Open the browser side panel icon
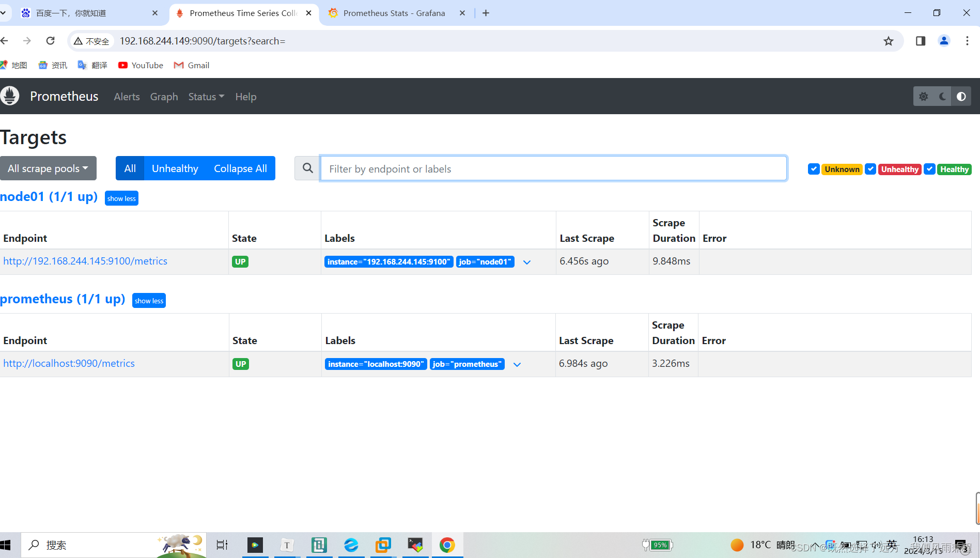980x558 pixels. (921, 41)
